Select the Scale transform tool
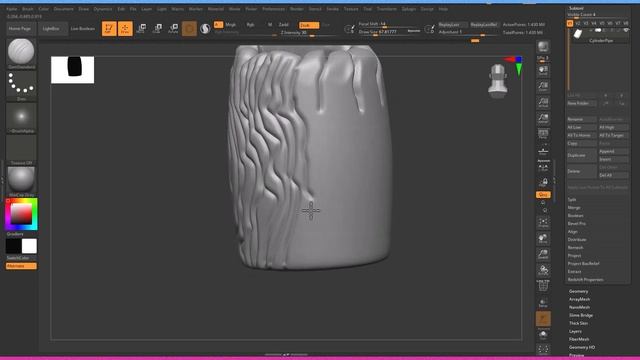The width and height of the screenshot is (640, 360). 157,29
